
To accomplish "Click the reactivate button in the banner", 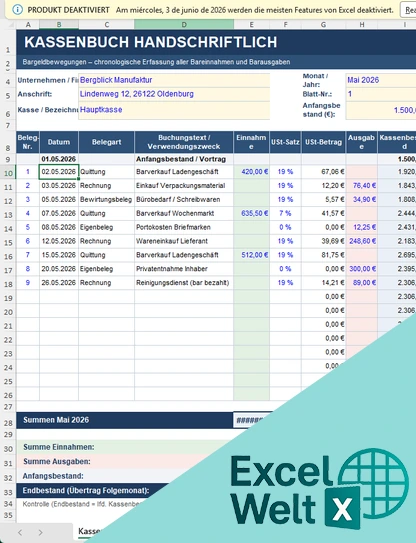I will click(408, 10).
